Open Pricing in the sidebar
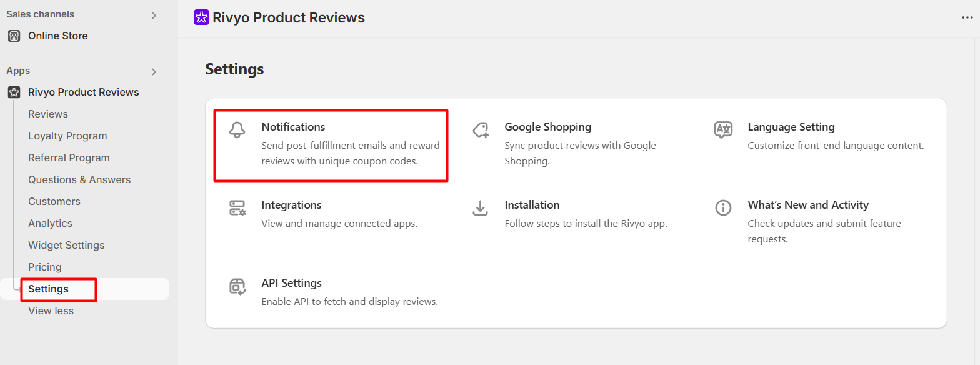Screen dimensions: 980x365 click(45, 267)
